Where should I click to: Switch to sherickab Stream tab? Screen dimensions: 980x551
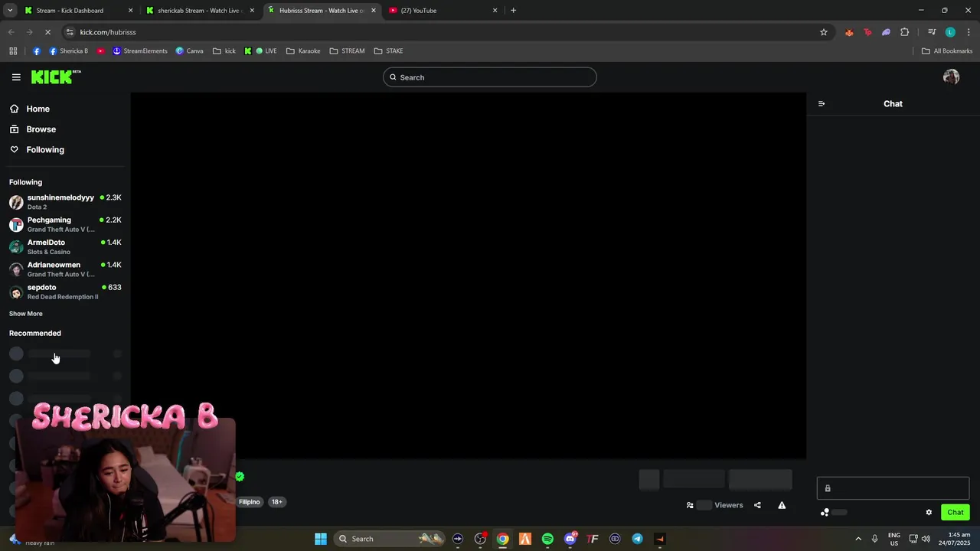tap(201, 11)
